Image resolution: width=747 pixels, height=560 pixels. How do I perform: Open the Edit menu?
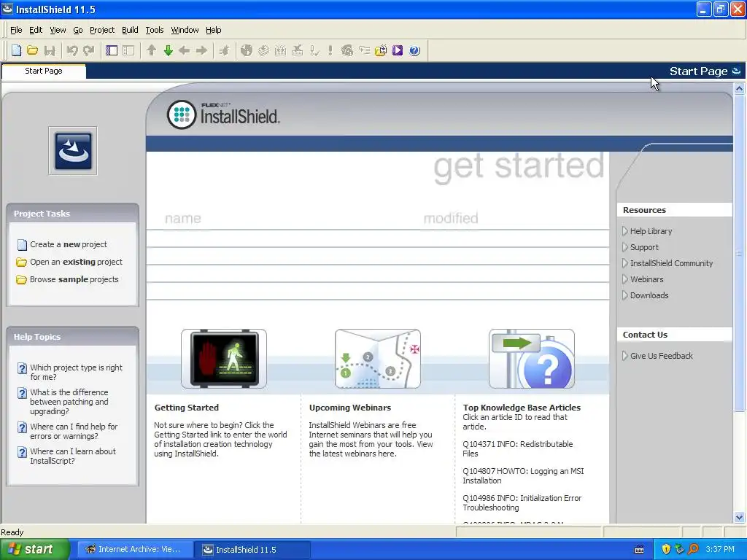coord(36,30)
